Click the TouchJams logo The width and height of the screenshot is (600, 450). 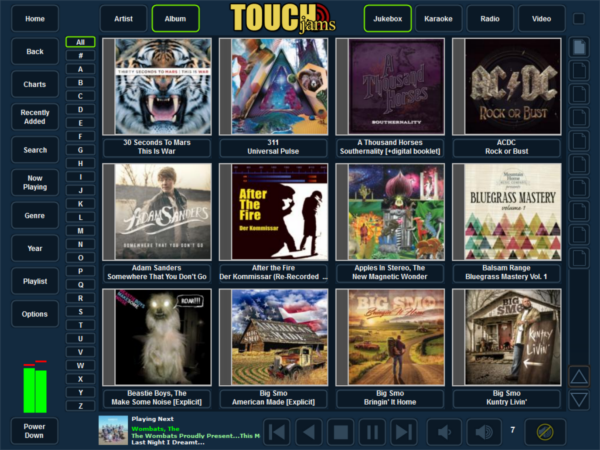(x=282, y=18)
